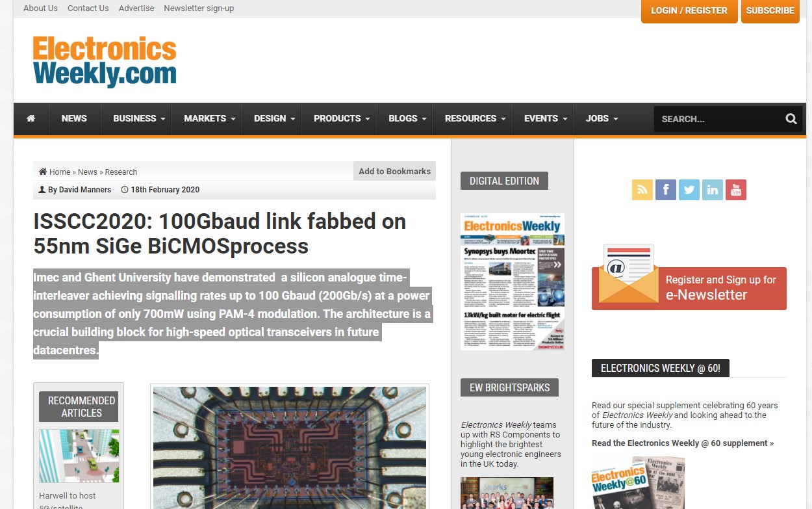Open the Twitter social icon
Image resolution: width=812 pixels, height=509 pixels.
(689, 190)
